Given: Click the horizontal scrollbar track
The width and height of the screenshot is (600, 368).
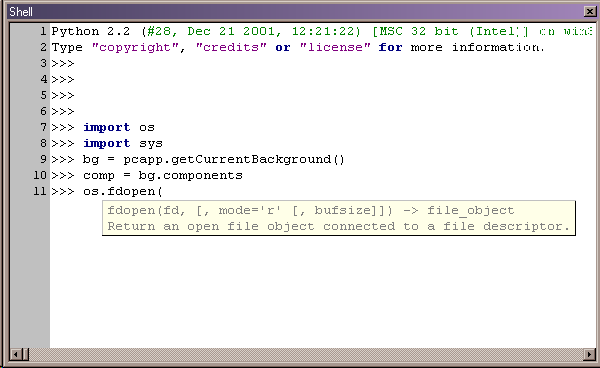Looking at the screenshot, I should pos(306,354).
